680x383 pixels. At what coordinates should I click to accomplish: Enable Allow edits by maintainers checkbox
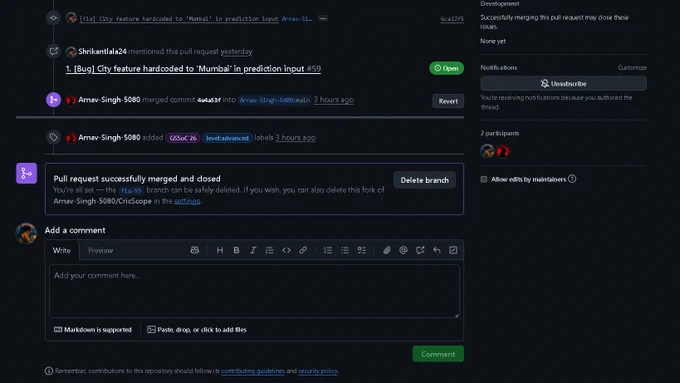[x=484, y=179]
